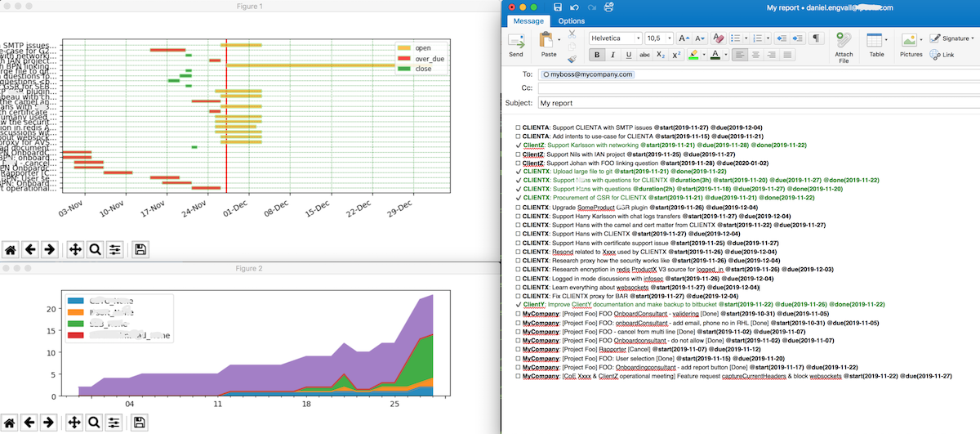
Task: Save Figure 1 with the floppy disk icon
Action: tap(140, 249)
